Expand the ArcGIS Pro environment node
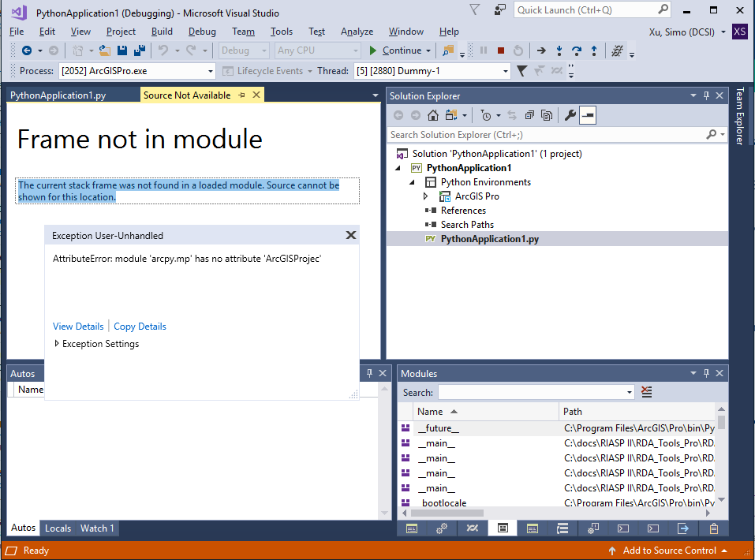755x560 pixels. point(426,196)
